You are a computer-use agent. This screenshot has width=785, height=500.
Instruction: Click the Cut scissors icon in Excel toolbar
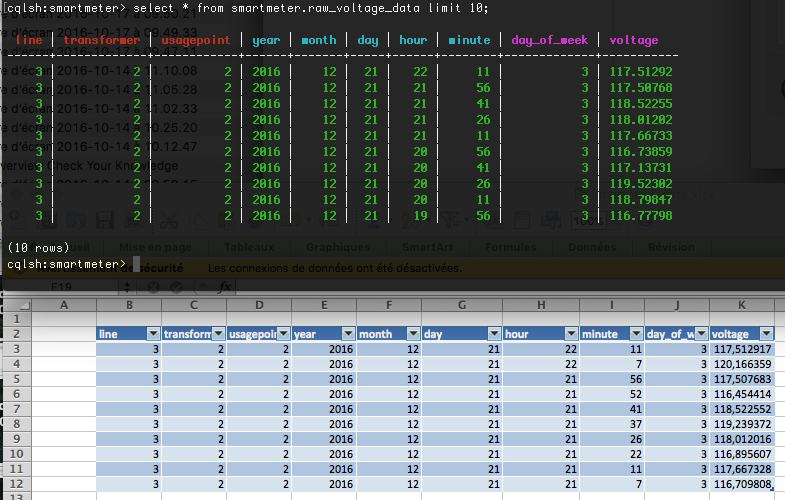point(169,220)
